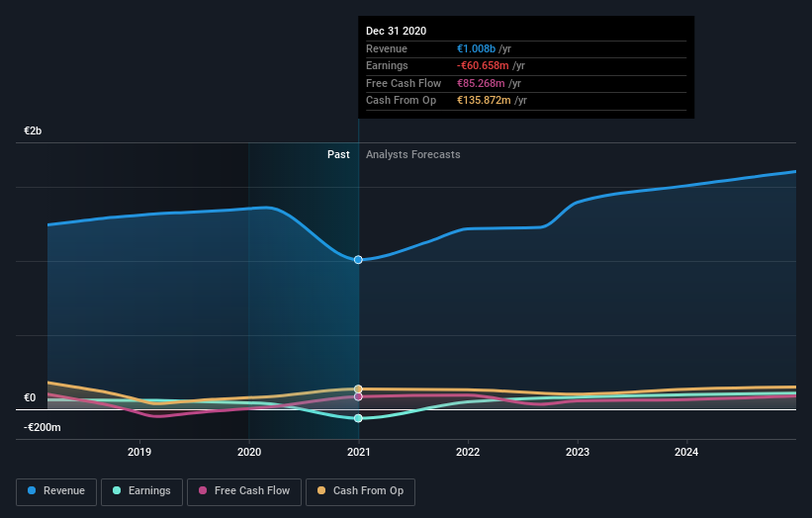Click the pink Free Cash Flow data point
Image resolution: width=812 pixels, height=518 pixels.
pos(358,397)
